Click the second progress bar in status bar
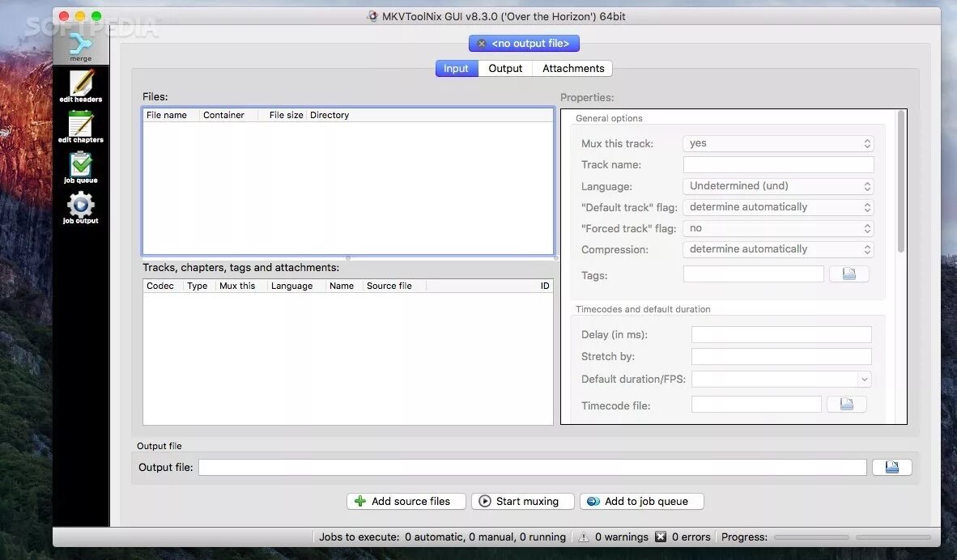The image size is (957, 560). (x=893, y=537)
